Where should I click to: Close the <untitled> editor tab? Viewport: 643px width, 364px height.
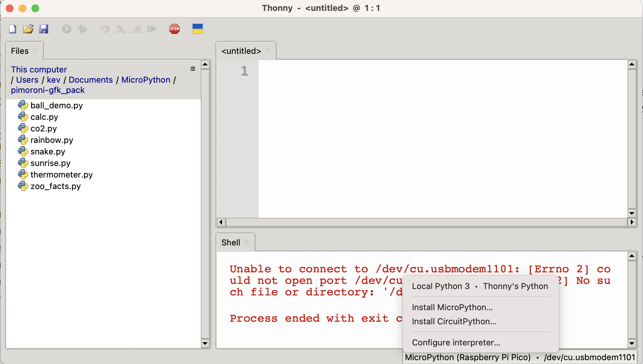point(268,51)
